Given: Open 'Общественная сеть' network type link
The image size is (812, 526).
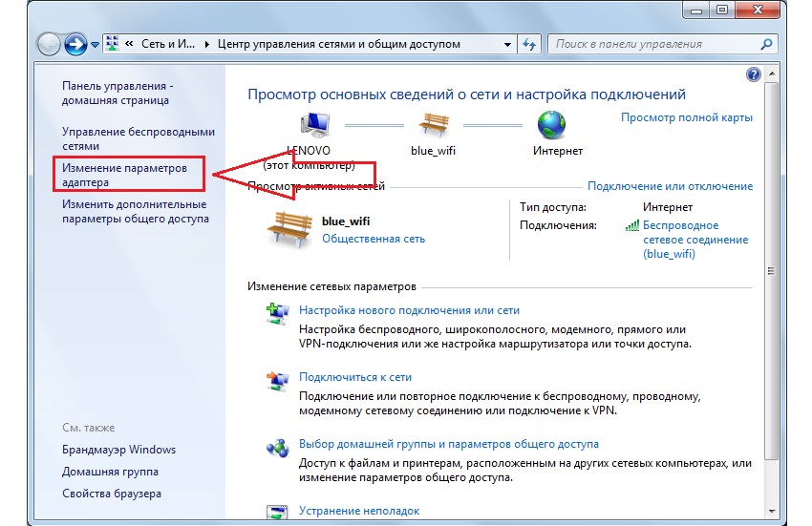Looking at the screenshot, I should [x=374, y=239].
